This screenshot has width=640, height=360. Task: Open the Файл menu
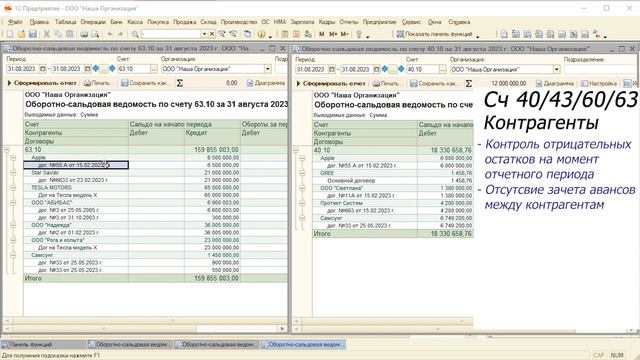(x=15, y=22)
